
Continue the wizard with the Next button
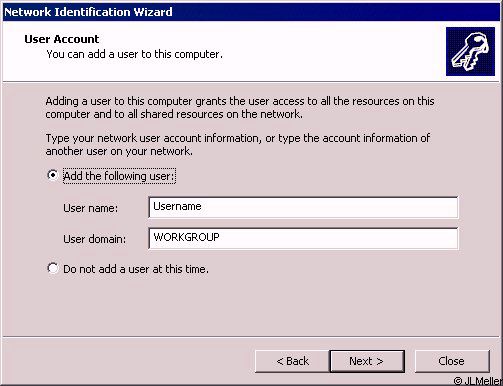point(367,361)
